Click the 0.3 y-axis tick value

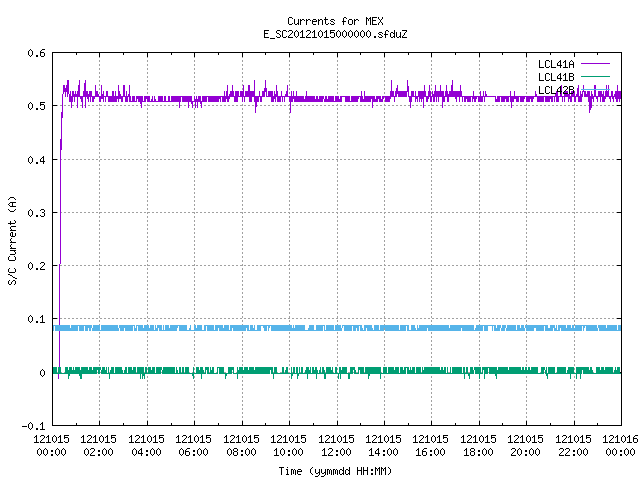point(36,213)
